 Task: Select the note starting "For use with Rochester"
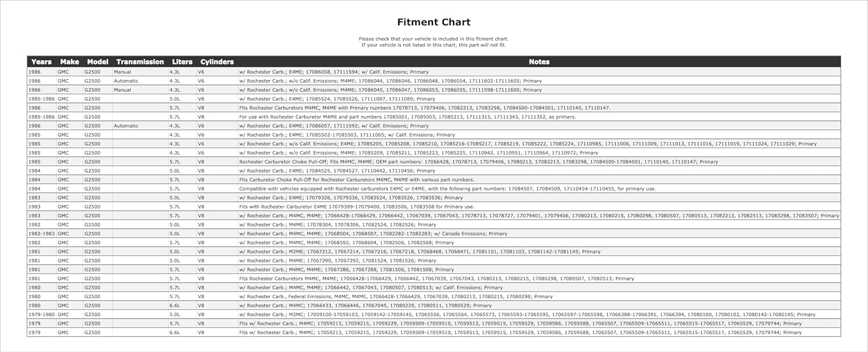click(x=407, y=117)
